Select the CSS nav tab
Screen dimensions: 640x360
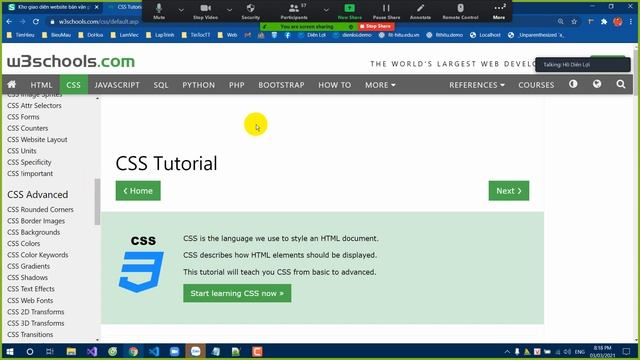(x=73, y=85)
